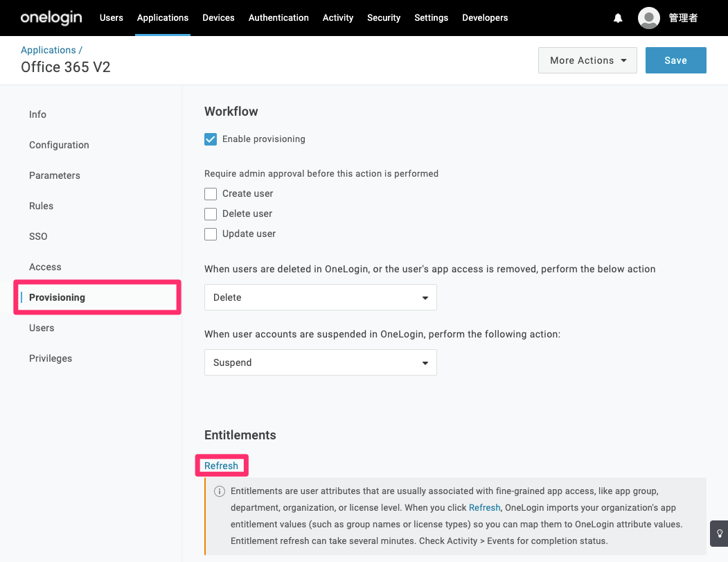Screen dimensions: 728x562
Task: Open the Security top menu
Action: [x=384, y=17]
